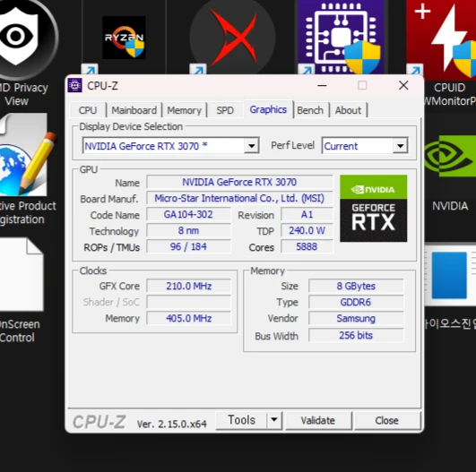Launch the Ryzen Master desktop icon
Viewport: 476px width, 472px height.
click(x=124, y=38)
